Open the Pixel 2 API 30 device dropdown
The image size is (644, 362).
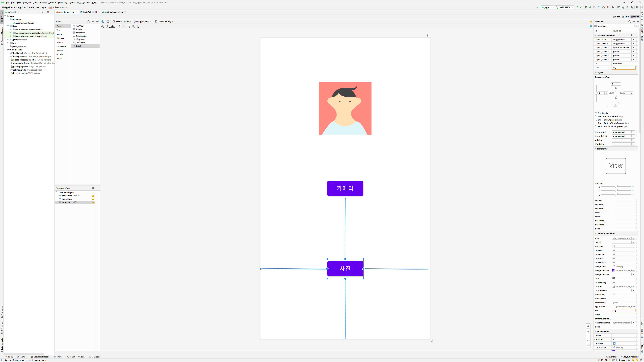tap(564, 7)
